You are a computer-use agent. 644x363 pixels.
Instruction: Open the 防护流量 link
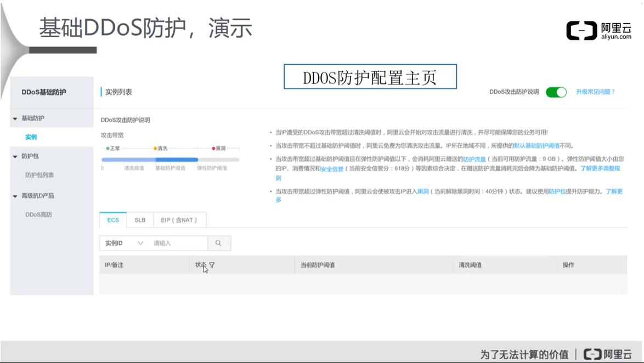474,159
